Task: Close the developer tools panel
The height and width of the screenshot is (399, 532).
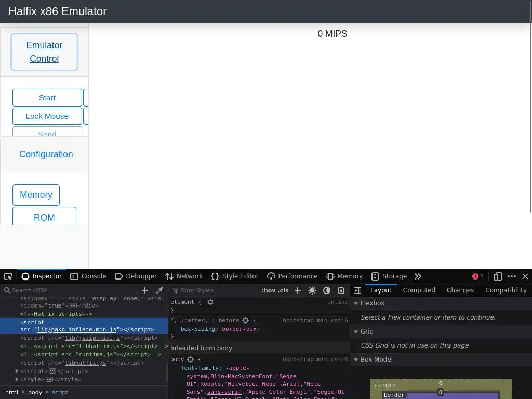Action: pos(525,276)
